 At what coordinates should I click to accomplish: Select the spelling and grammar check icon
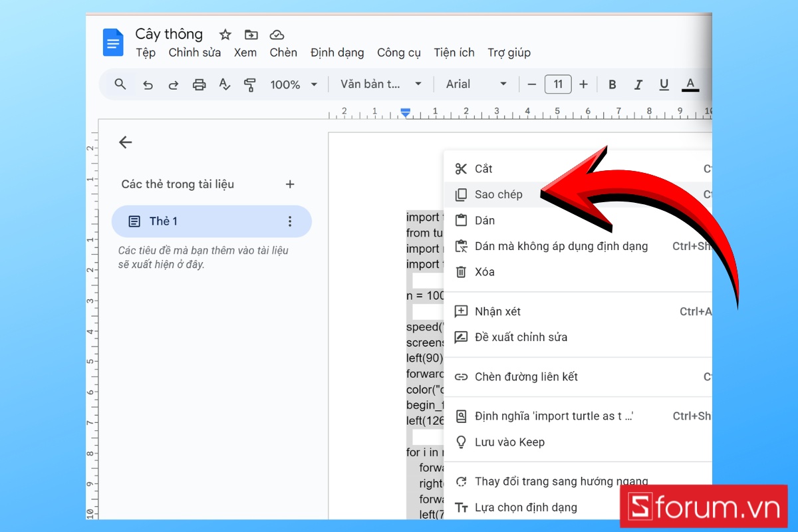[224, 84]
